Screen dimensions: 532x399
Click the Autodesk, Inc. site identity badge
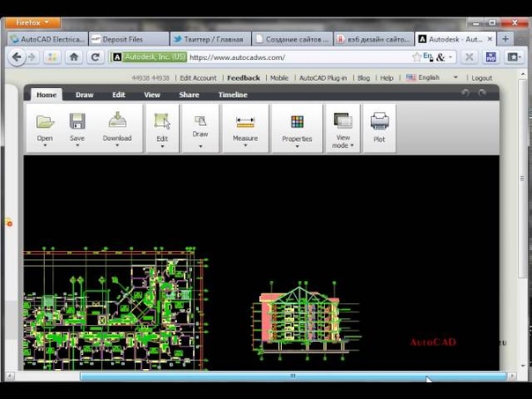(150, 57)
